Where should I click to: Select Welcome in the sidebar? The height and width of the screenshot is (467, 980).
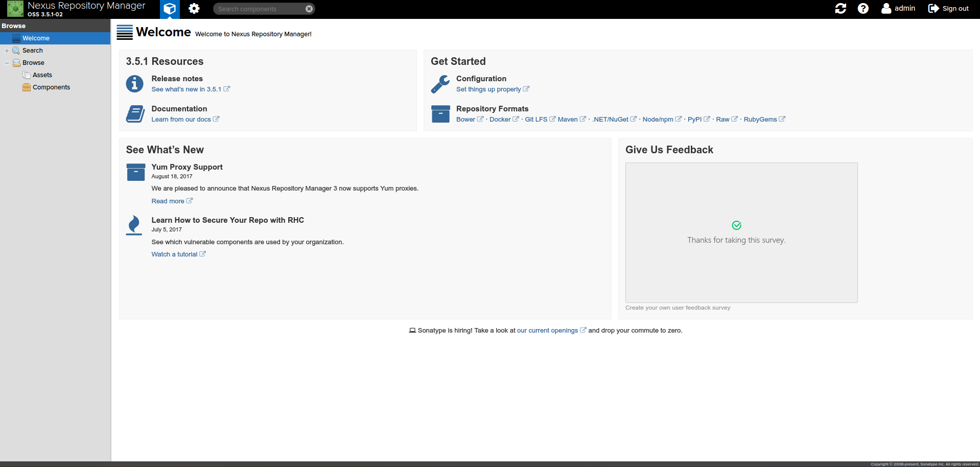click(55, 38)
